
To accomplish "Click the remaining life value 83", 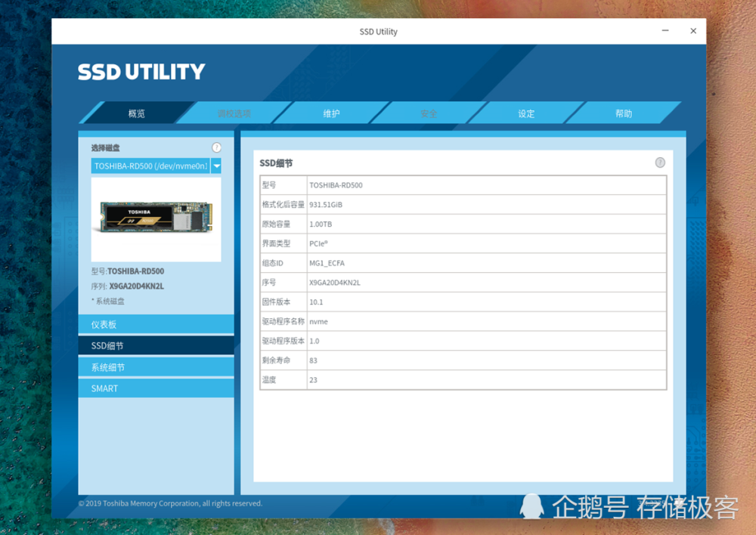I will (314, 360).
